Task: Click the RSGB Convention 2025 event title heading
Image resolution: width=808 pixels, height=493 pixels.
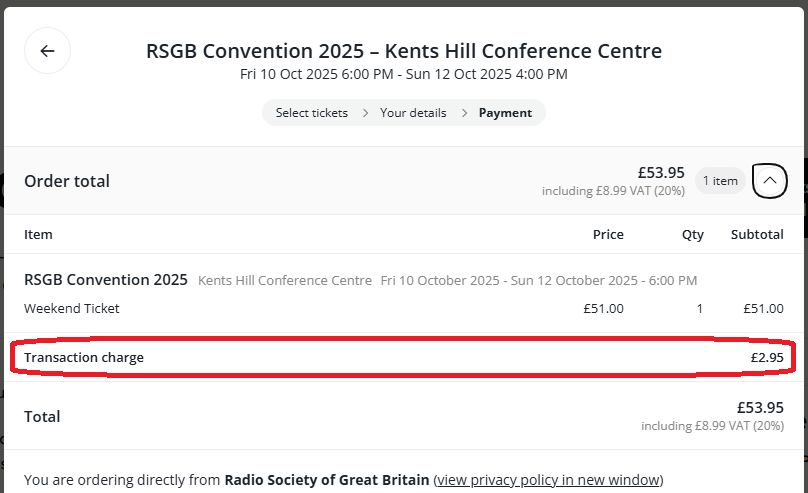Action: (x=403, y=51)
